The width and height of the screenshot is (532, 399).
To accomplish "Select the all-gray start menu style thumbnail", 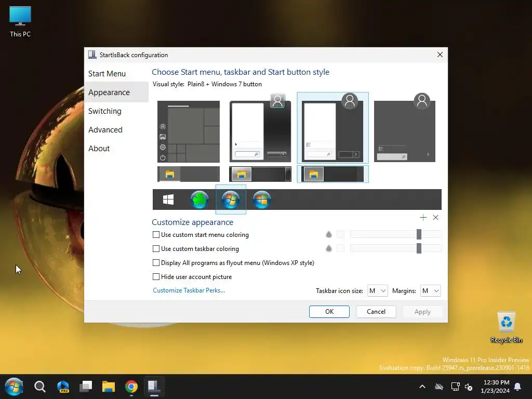I will (404, 128).
